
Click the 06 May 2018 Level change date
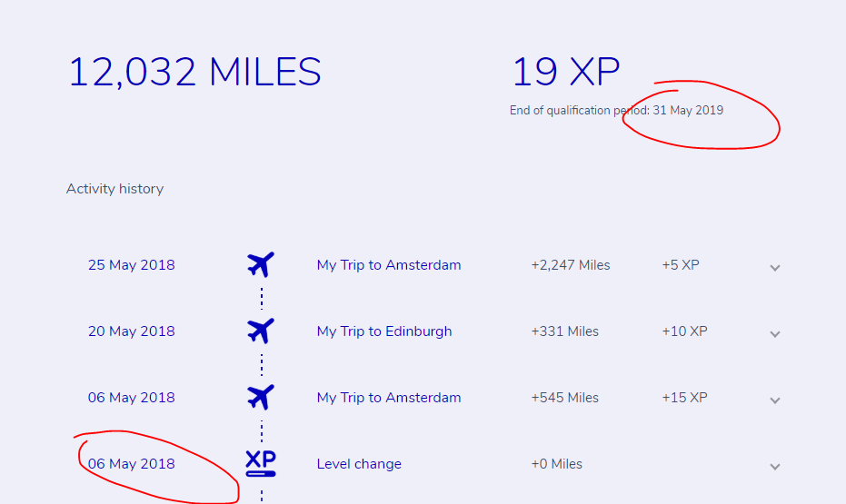[x=132, y=464]
